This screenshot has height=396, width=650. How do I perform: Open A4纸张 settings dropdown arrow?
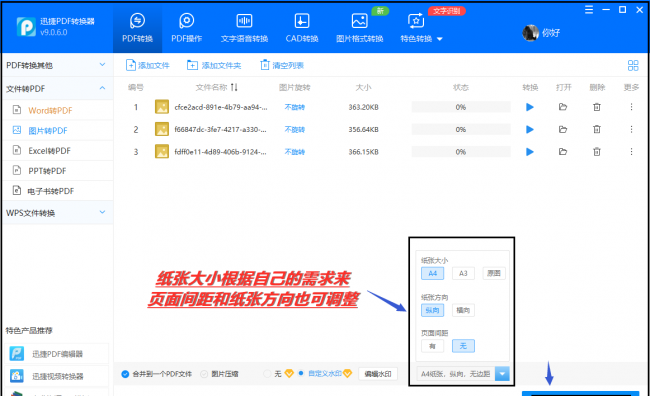pyautogui.click(x=502, y=374)
